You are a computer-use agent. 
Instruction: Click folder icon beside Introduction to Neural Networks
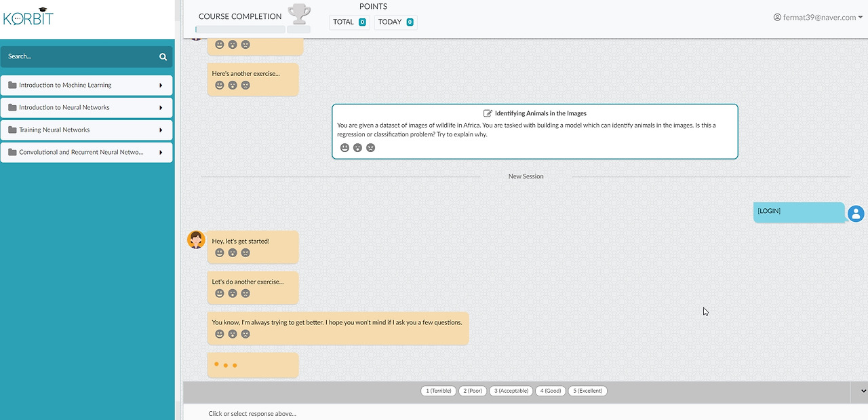tap(12, 108)
